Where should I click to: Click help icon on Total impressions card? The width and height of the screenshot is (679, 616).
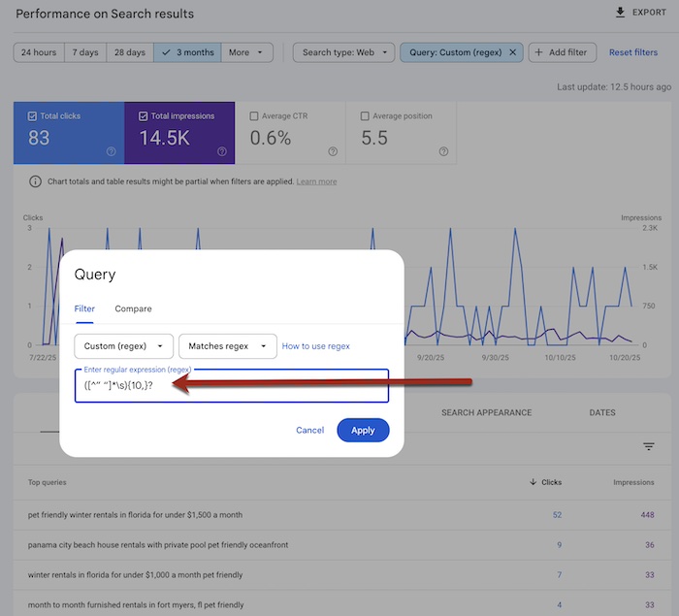[222, 151]
